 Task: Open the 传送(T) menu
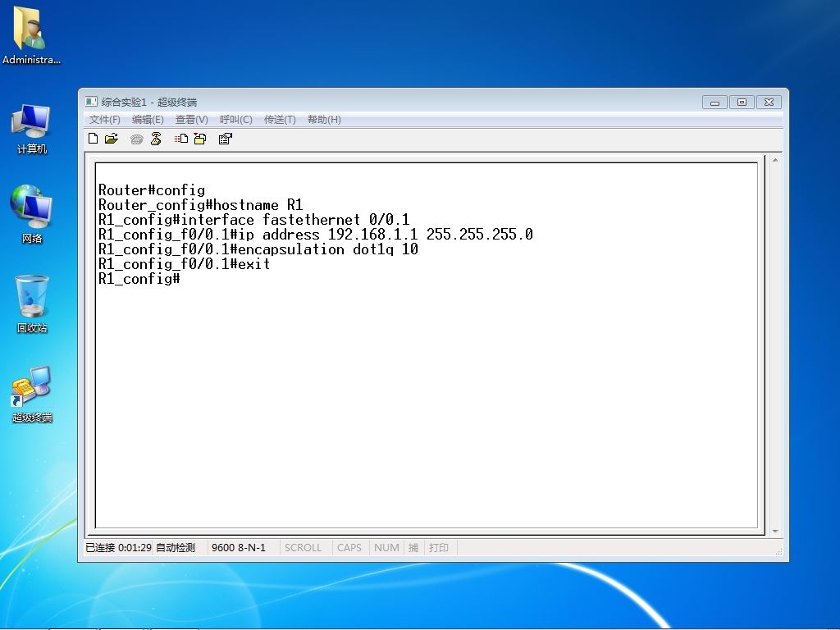coord(280,120)
